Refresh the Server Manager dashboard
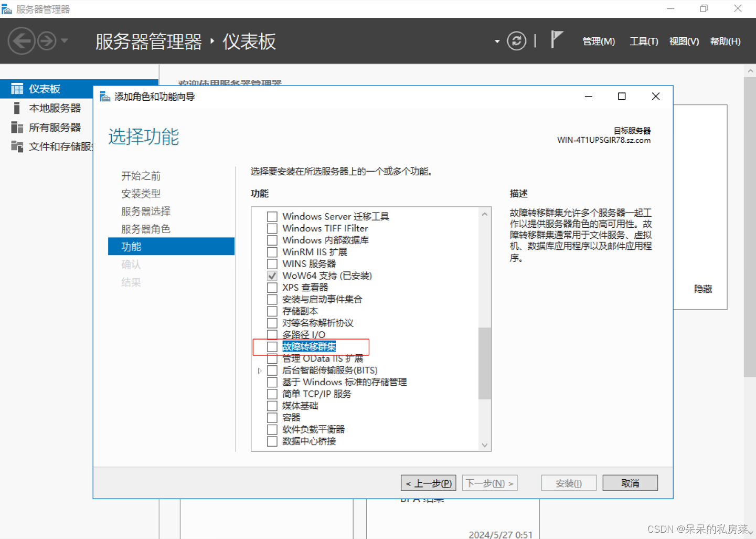The image size is (756, 539). (x=516, y=41)
